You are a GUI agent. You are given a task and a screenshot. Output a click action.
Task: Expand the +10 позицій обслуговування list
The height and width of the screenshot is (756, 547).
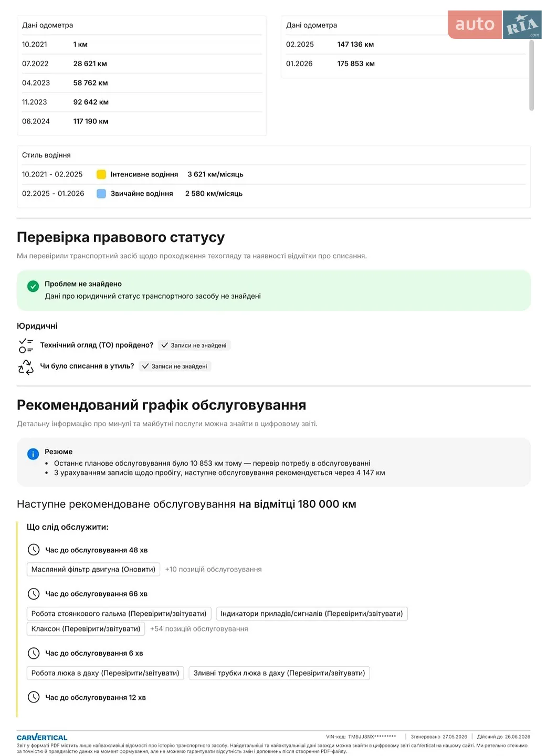(x=213, y=569)
